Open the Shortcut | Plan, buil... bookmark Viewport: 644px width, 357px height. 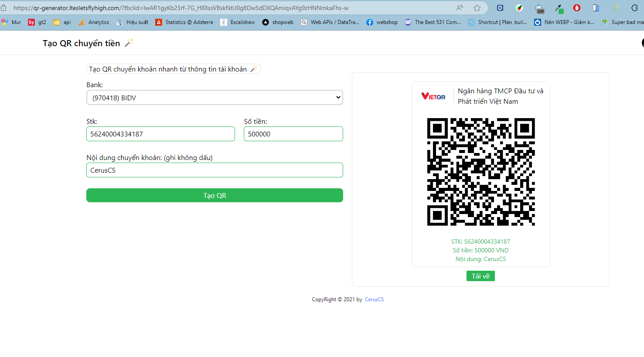(497, 22)
